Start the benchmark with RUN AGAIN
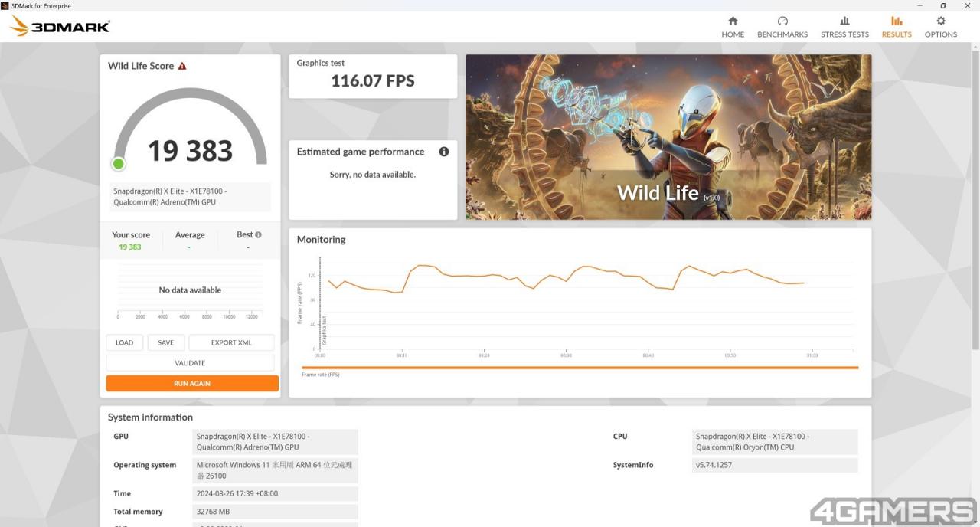The width and height of the screenshot is (980, 527). (192, 383)
